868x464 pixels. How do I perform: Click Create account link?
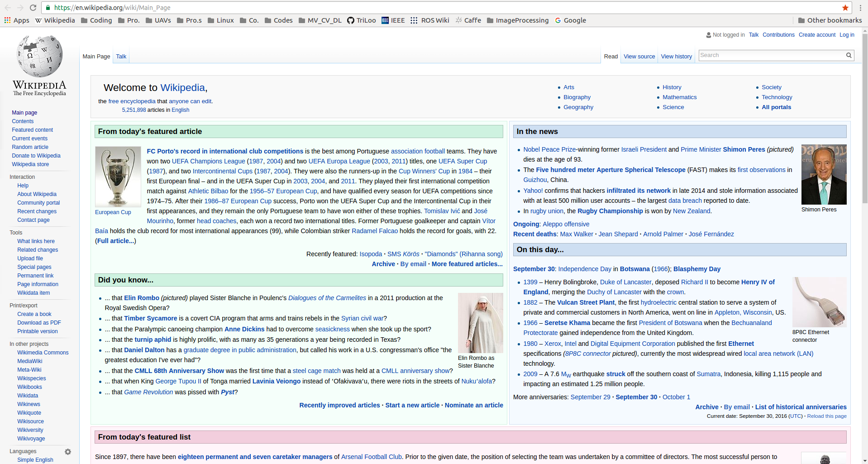click(x=817, y=35)
